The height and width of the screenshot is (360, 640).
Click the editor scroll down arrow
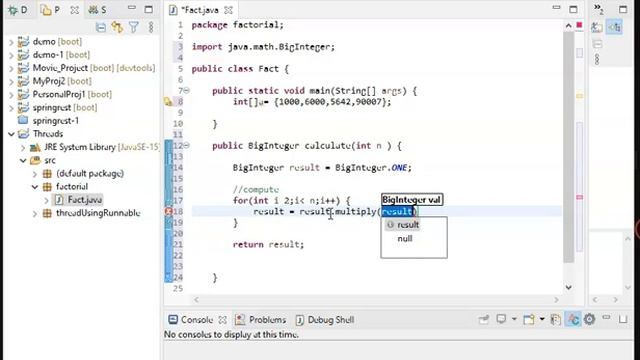coord(569,287)
